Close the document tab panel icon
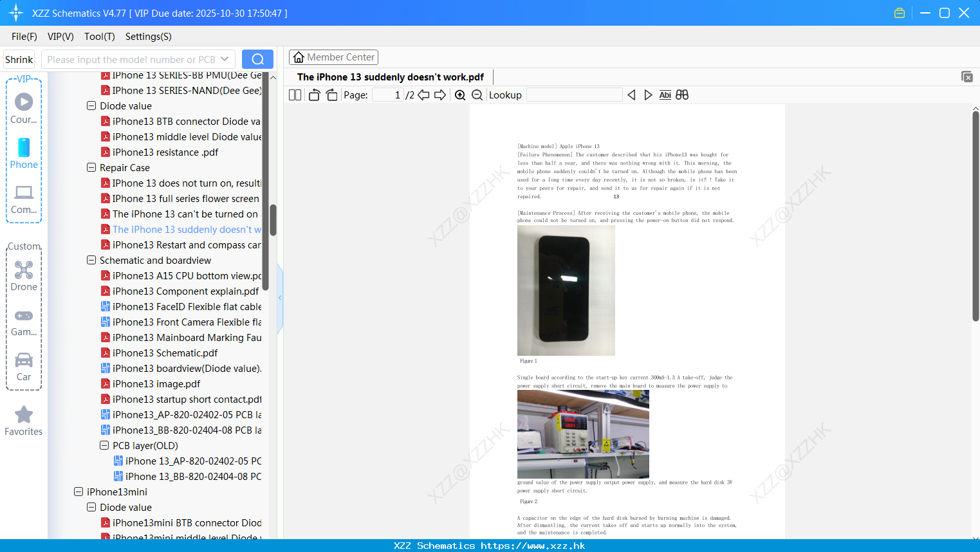This screenshot has height=552, width=980. point(967,77)
